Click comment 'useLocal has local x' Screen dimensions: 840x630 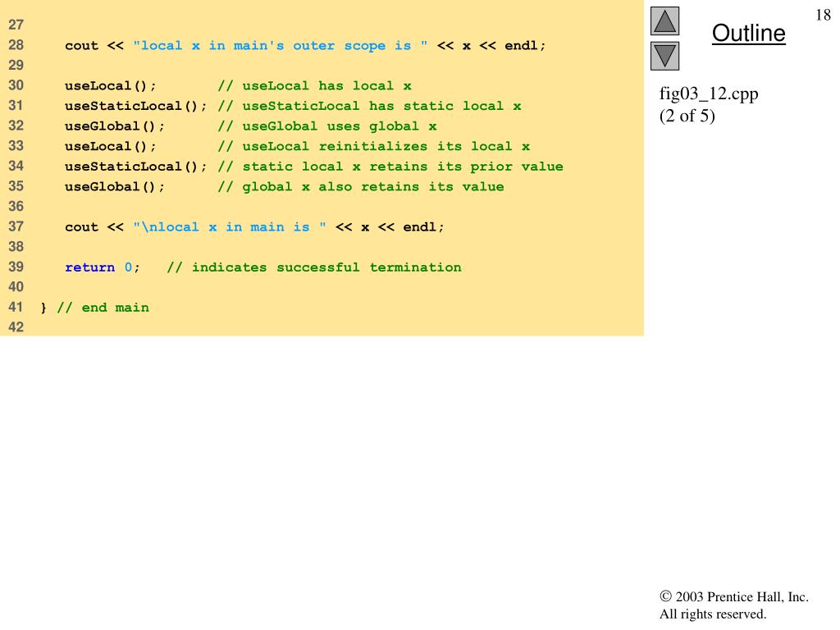tap(314, 85)
